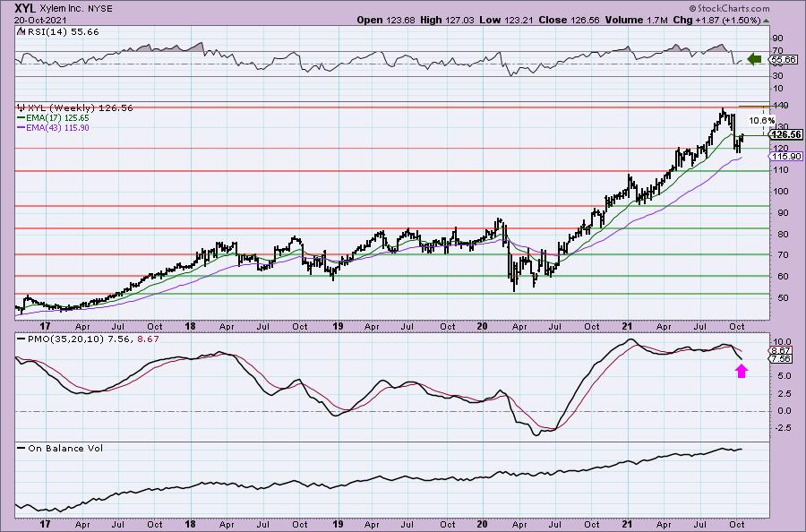Click the green up-triangle beside Chg
The width and height of the screenshot is (806, 532).
[x=767, y=21]
